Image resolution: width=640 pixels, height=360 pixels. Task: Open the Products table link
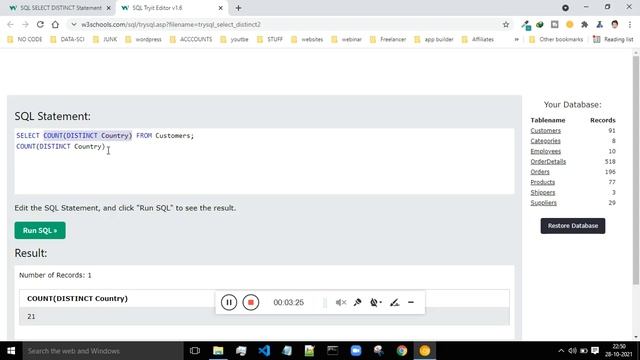click(x=542, y=182)
